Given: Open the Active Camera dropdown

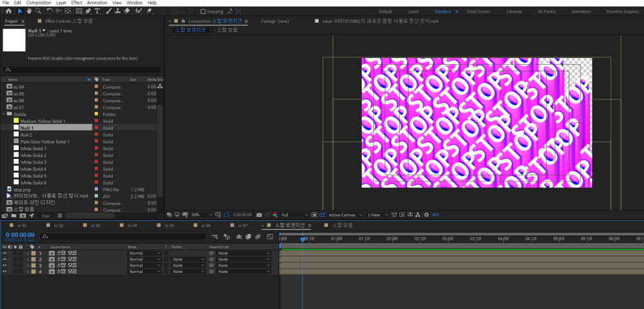Looking at the screenshot, I should tap(346, 215).
